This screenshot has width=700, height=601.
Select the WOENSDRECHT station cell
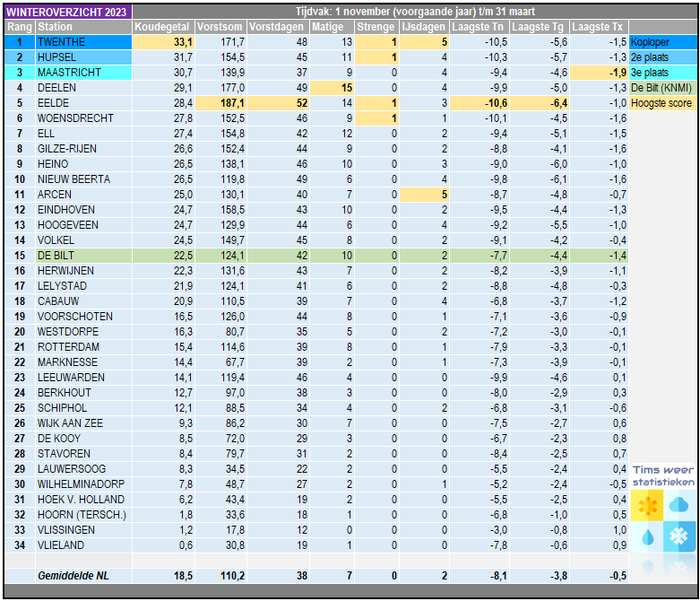pyautogui.click(x=84, y=118)
